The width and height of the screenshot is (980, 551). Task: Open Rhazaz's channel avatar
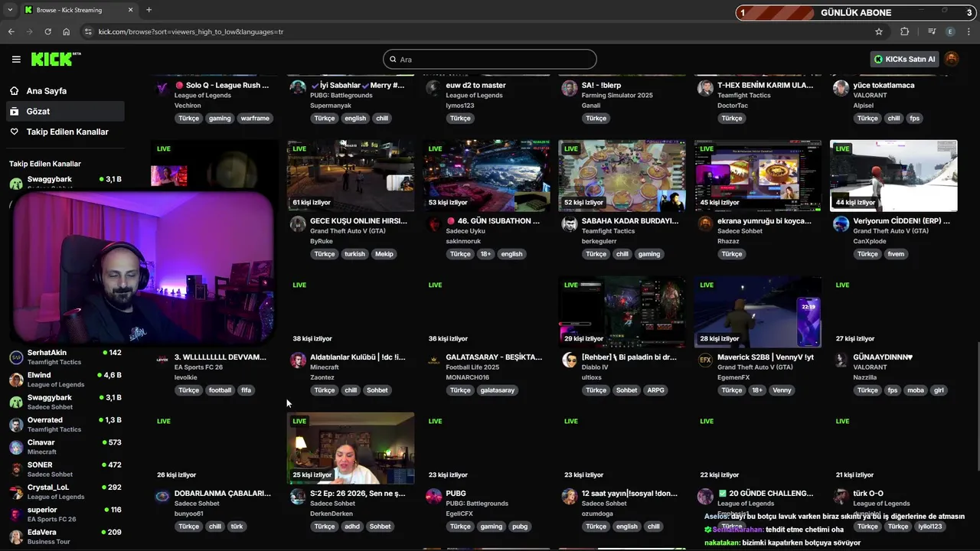click(x=705, y=223)
